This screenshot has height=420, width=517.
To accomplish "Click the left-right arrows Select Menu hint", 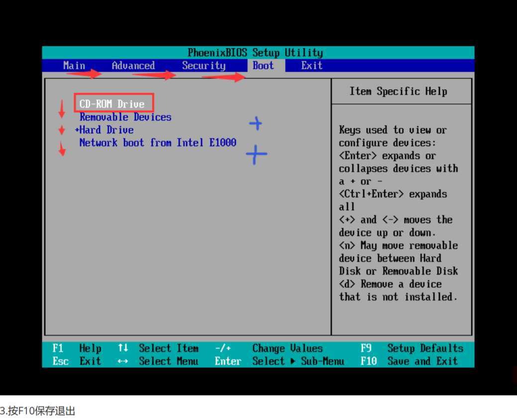I will coord(158,361).
